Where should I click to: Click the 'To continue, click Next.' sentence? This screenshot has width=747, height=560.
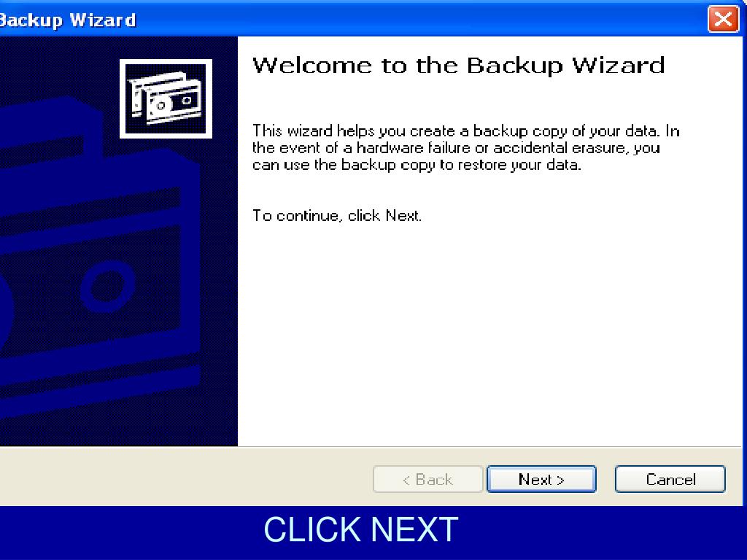[x=337, y=216]
